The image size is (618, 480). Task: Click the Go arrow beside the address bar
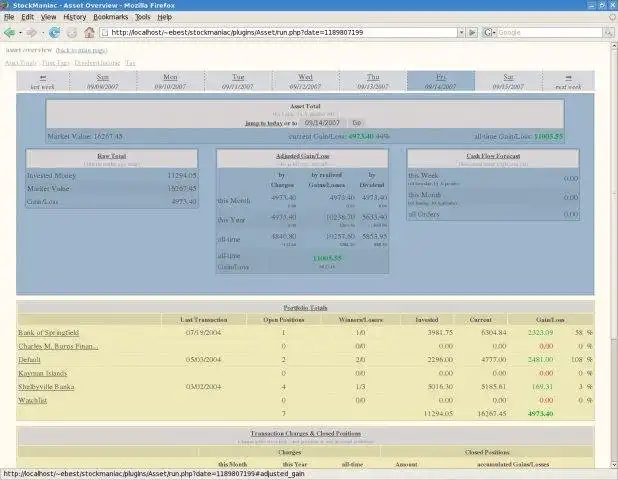tap(472, 33)
